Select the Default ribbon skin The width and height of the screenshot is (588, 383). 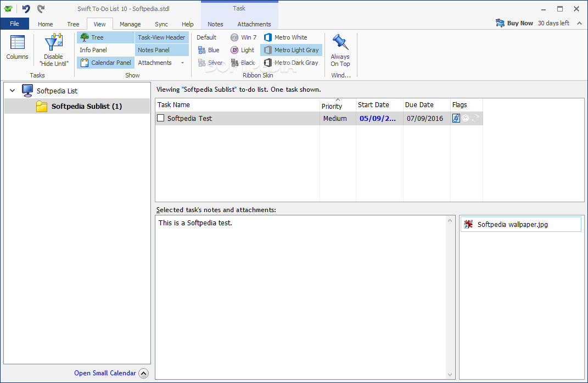tap(206, 37)
